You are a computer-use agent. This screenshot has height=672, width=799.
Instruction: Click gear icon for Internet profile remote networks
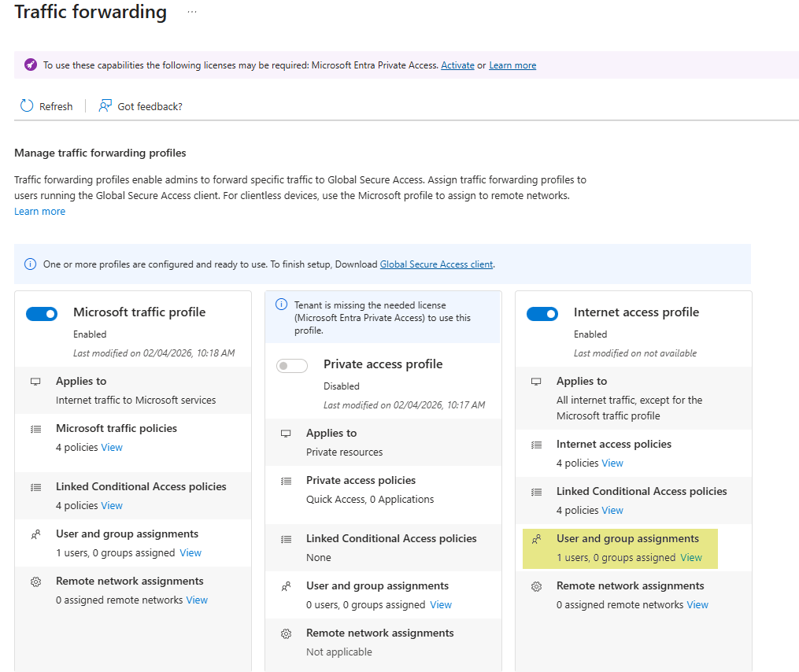(x=537, y=586)
